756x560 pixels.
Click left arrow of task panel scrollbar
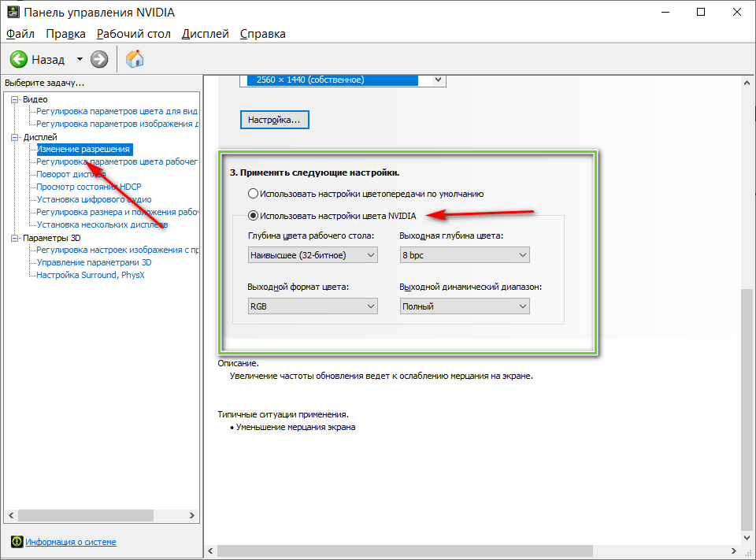click(x=11, y=515)
